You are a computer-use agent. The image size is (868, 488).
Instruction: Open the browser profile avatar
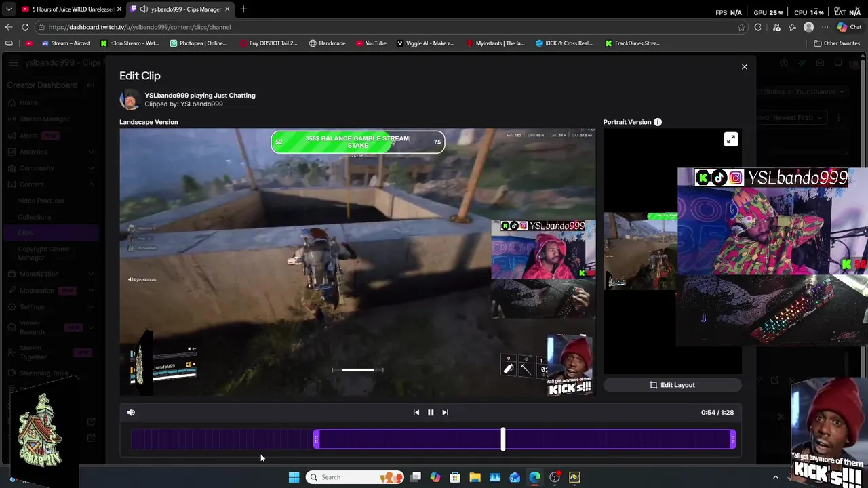coord(808,27)
